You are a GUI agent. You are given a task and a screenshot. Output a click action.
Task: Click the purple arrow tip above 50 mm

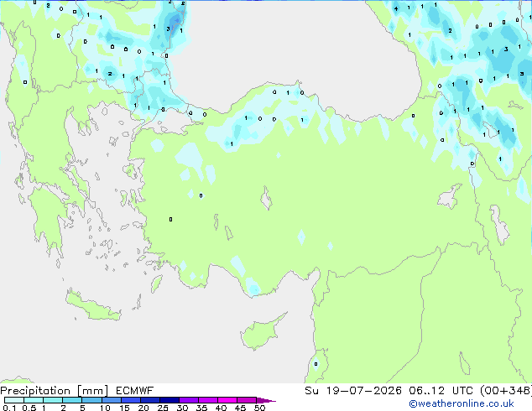[266, 400]
